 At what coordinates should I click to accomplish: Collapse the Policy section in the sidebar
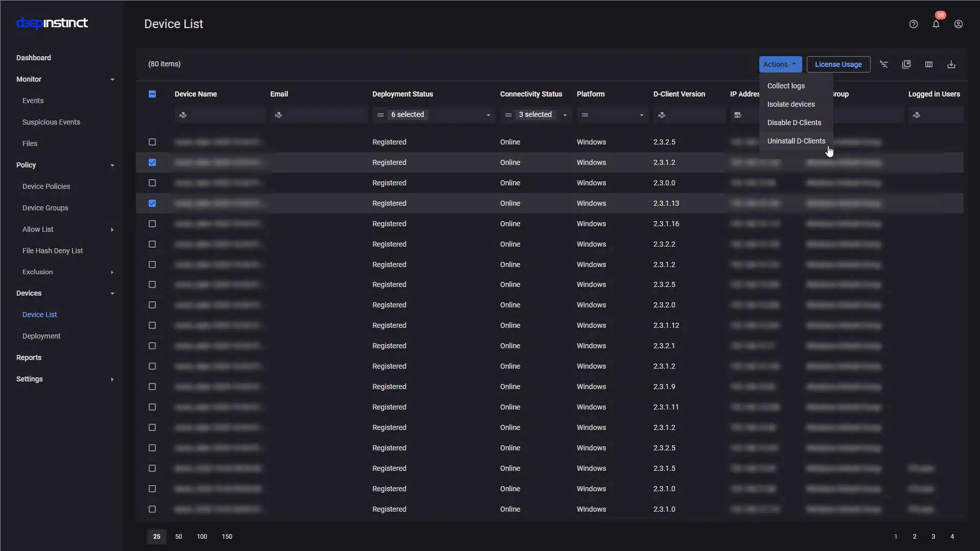tap(112, 165)
